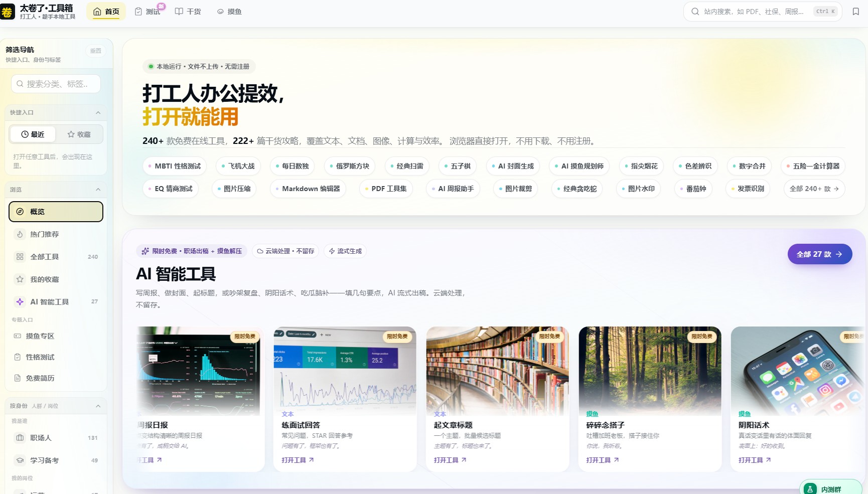Collapse the 快捷入口 section
The image size is (868, 494).
pos(98,113)
